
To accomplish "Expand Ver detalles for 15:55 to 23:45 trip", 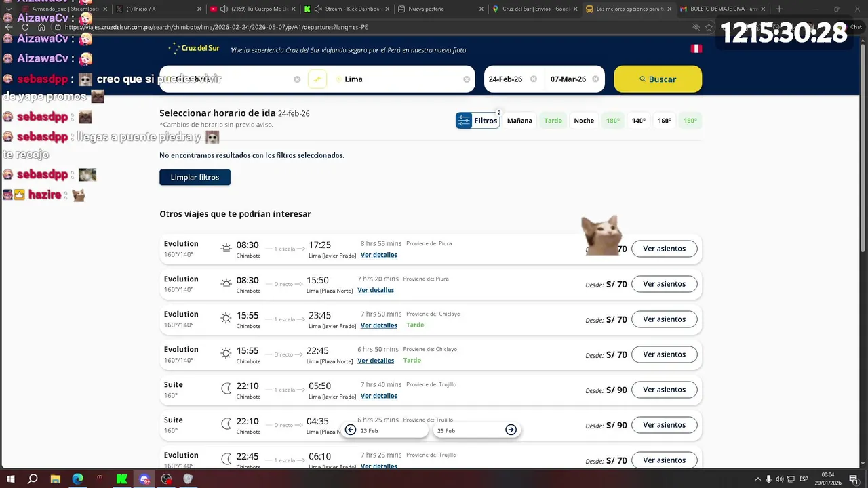I will (379, 325).
